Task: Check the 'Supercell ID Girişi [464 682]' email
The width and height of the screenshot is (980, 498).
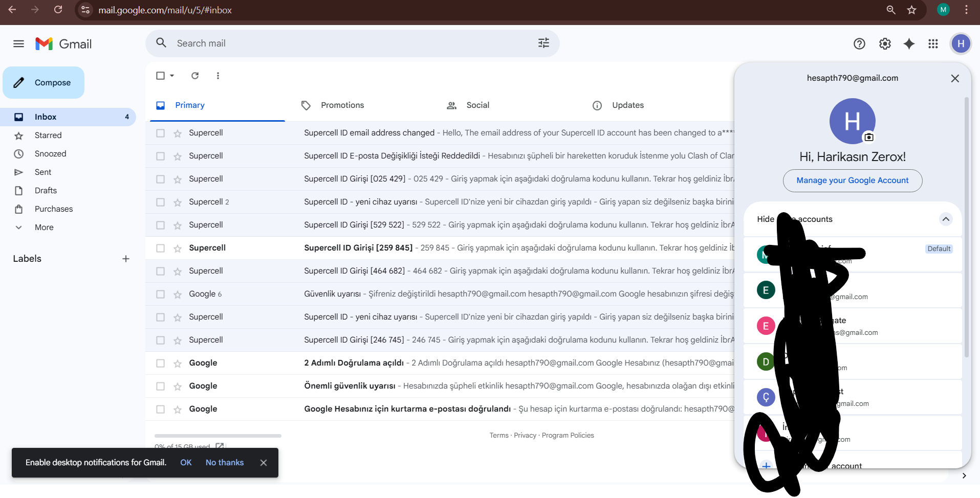Action: pos(160,271)
